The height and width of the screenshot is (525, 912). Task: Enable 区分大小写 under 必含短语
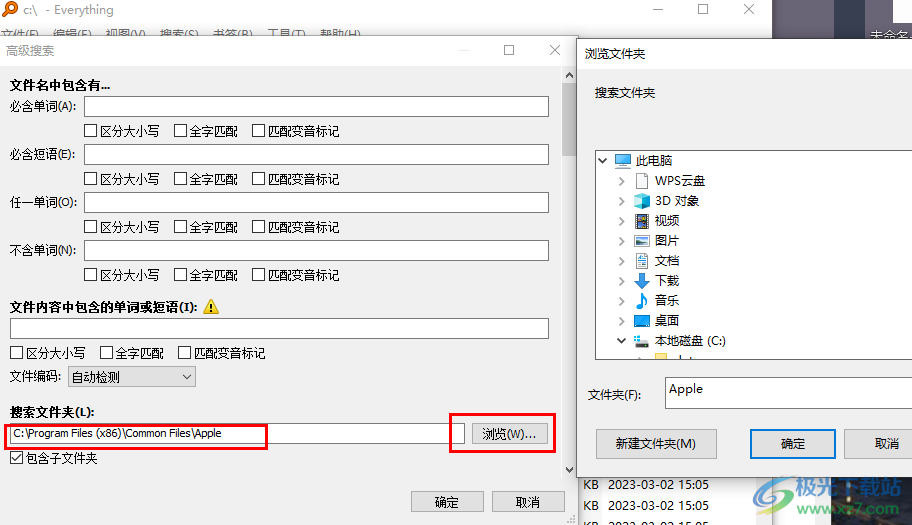[90, 178]
